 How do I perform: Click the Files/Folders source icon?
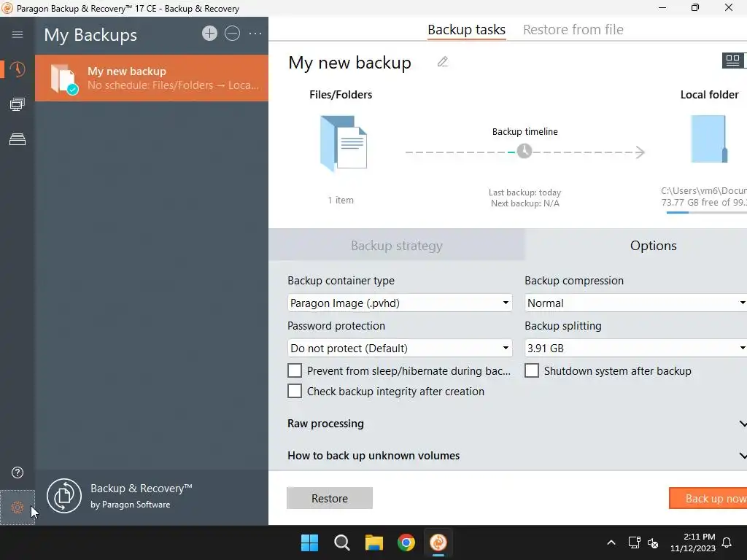point(344,143)
